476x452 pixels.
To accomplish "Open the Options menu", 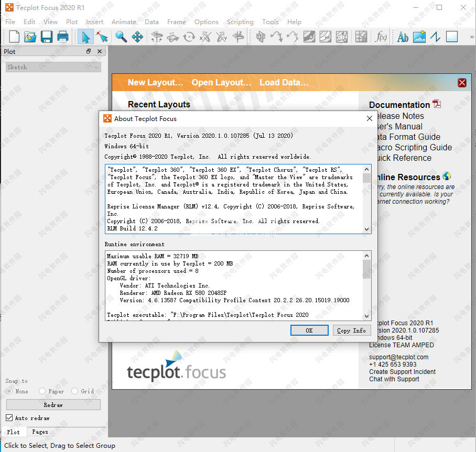I will click(x=207, y=22).
